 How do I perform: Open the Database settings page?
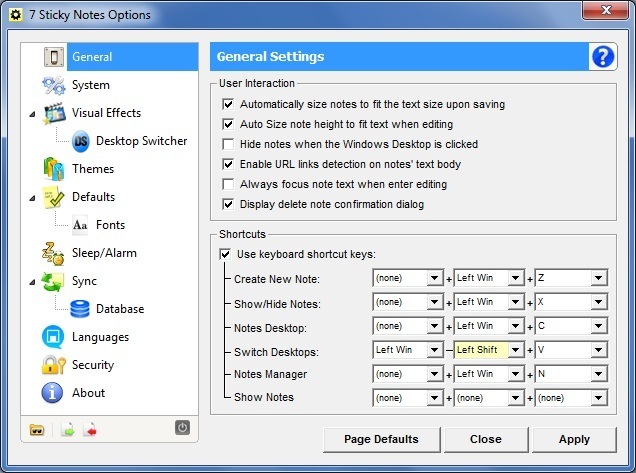[120, 309]
